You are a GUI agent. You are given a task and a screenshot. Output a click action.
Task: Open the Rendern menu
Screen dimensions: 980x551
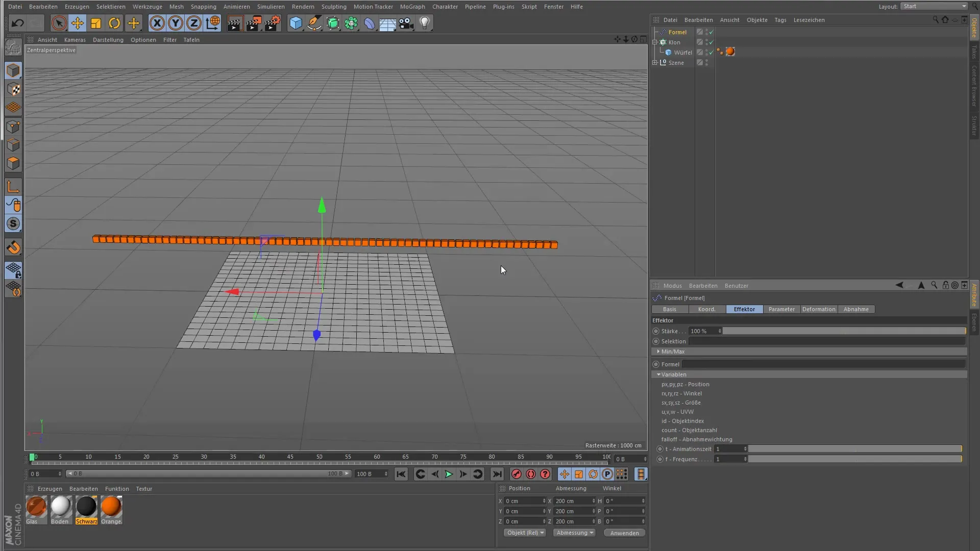pyautogui.click(x=303, y=7)
